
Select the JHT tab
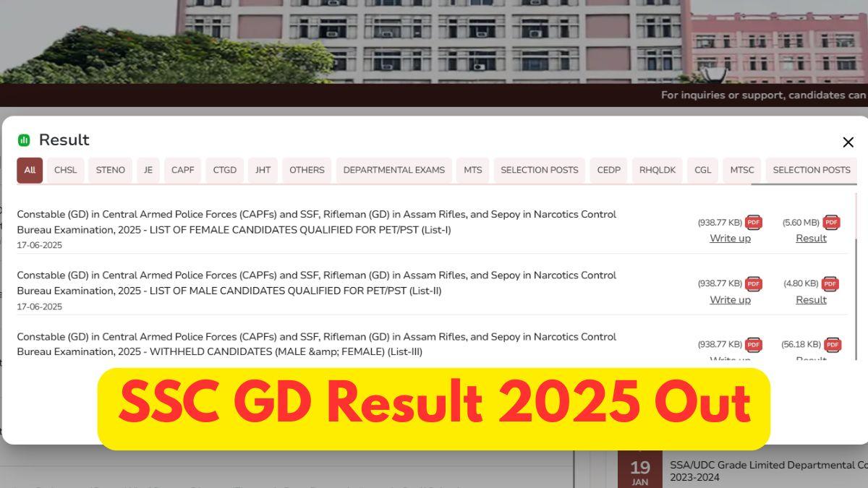[x=263, y=170]
